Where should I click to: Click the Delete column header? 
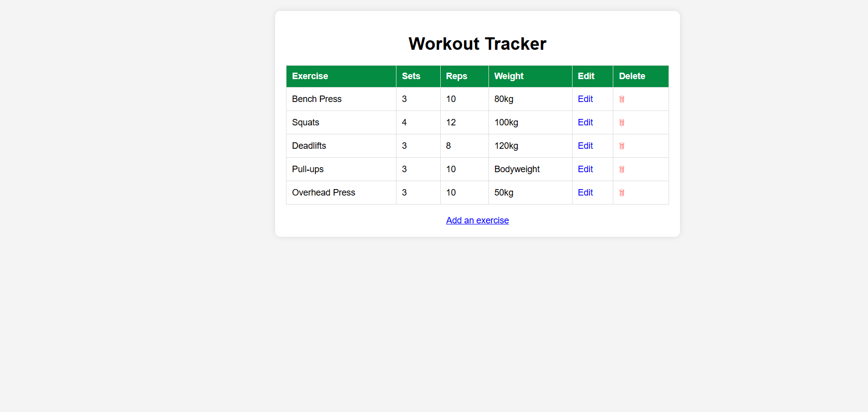click(641, 76)
